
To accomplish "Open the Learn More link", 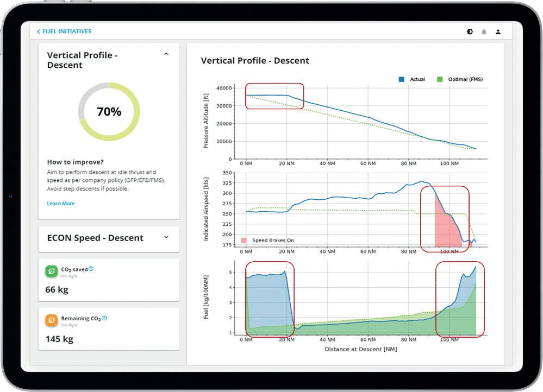I will (61, 204).
